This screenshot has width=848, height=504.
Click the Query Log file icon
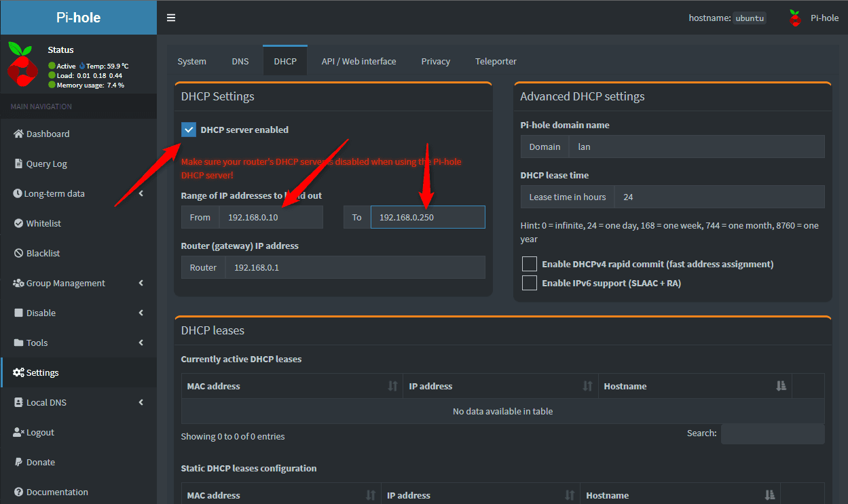coord(19,163)
